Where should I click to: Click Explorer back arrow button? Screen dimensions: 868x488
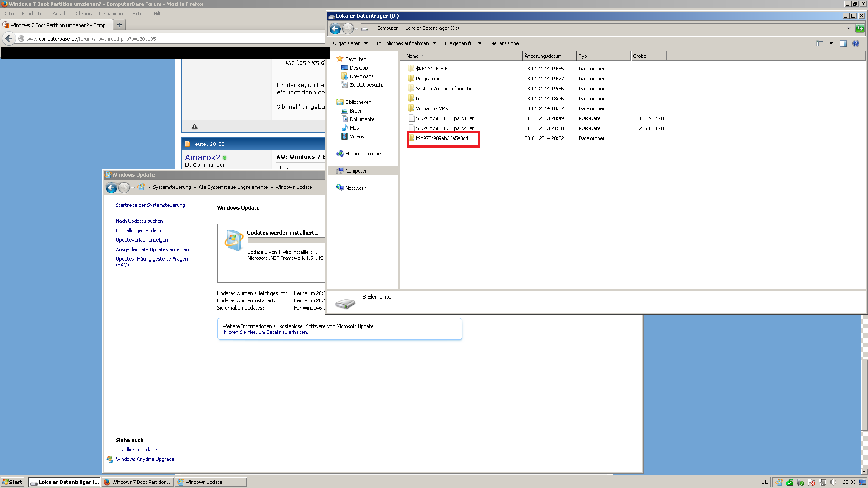(x=335, y=29)
